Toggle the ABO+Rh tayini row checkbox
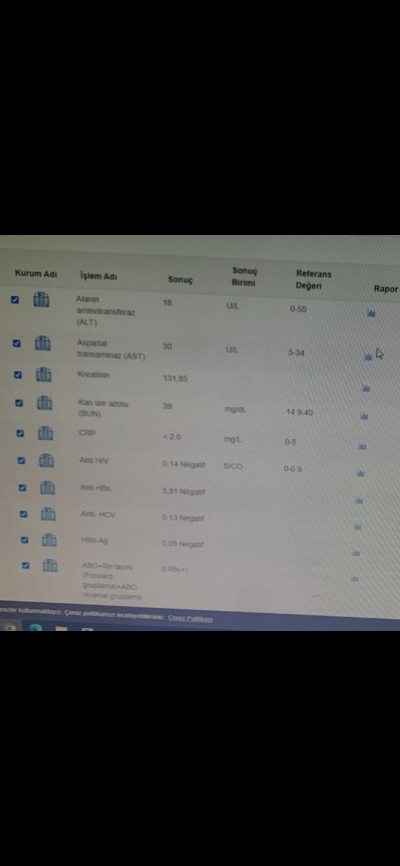Screen dimensions: 400x866 [25, 565]
